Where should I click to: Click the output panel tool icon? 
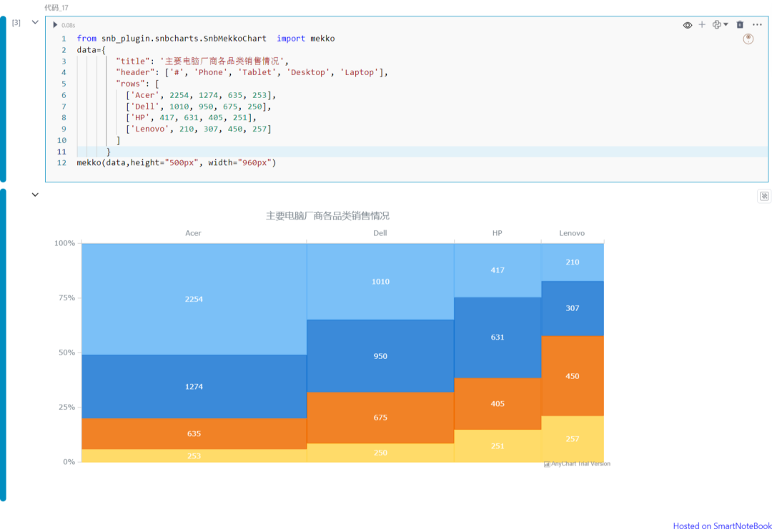[x=764, y=196]
